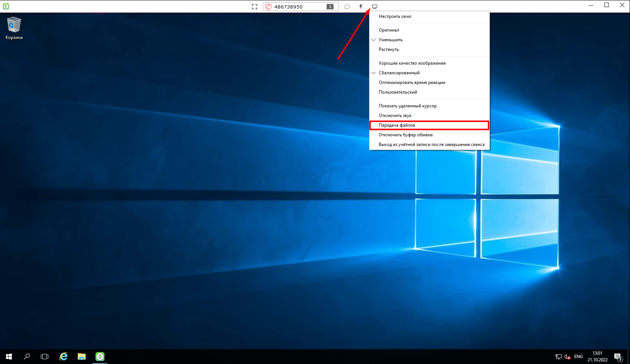Image resolution: width=630 pixels, height=364 pixels.
Task: Select Растянуть view mode
Action: tap(429, 49)
